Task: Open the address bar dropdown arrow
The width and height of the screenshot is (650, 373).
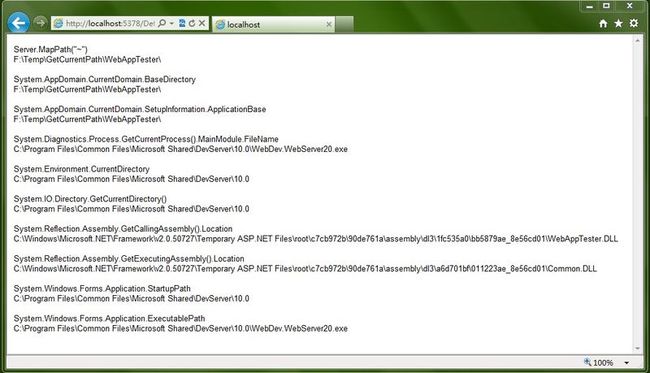Action: pyautogui.click(x=172, y=24)
